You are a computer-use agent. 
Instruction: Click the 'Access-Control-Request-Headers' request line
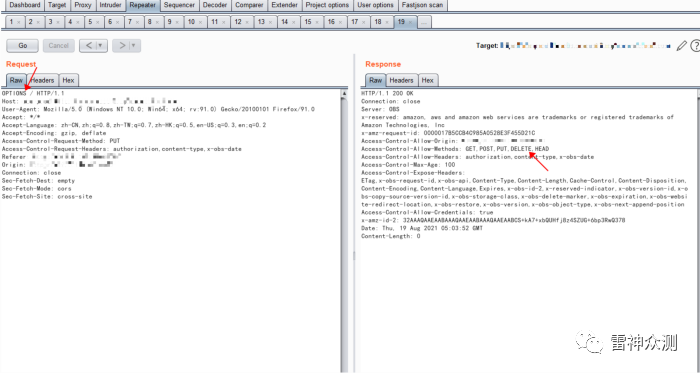[121, 149]
